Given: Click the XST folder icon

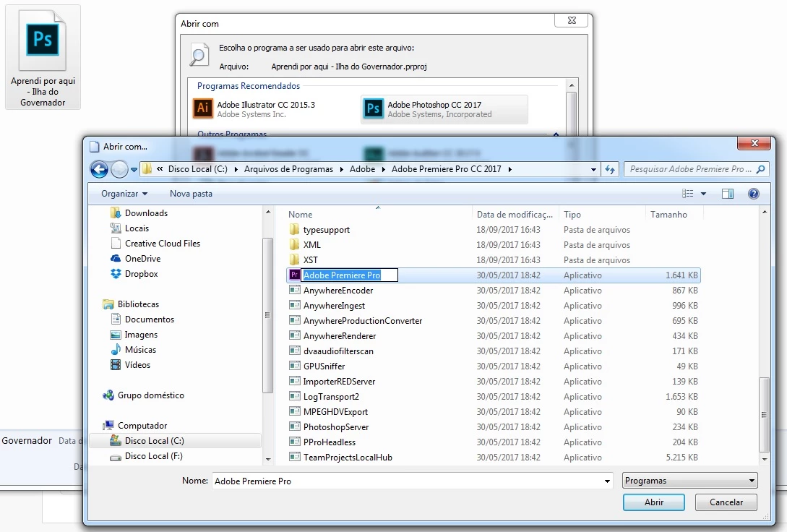Looking at the screenshot, I should [295, 260].
